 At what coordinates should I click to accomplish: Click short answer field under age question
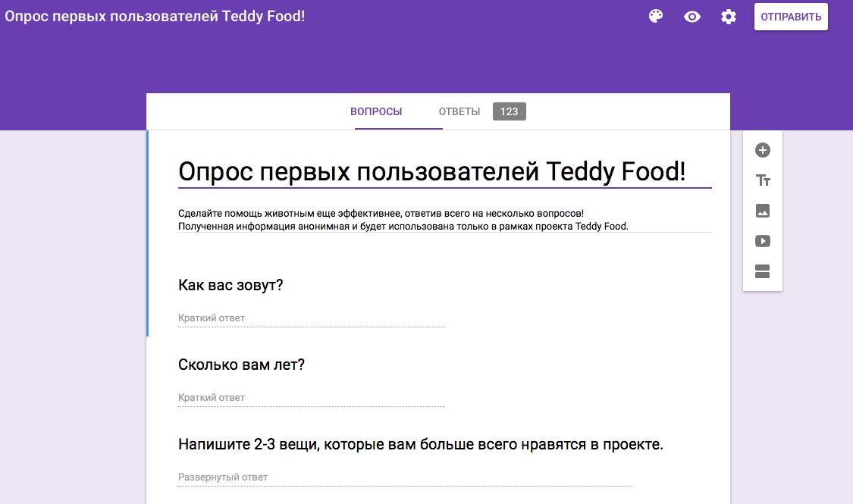tap(311, 398)
